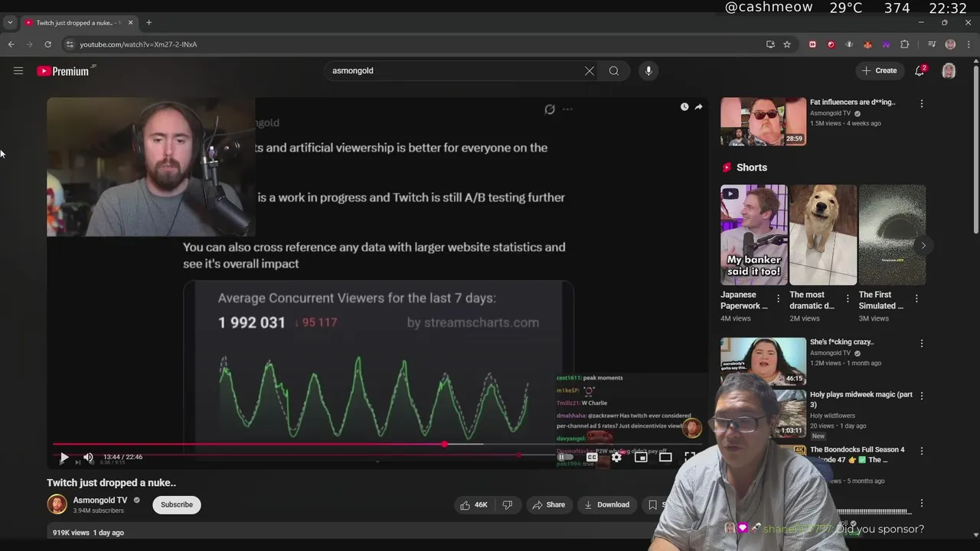The image size is (980, 551).
Task: Open the Chrome Extensions puzzle menu
Action: (x=904, y=44)
